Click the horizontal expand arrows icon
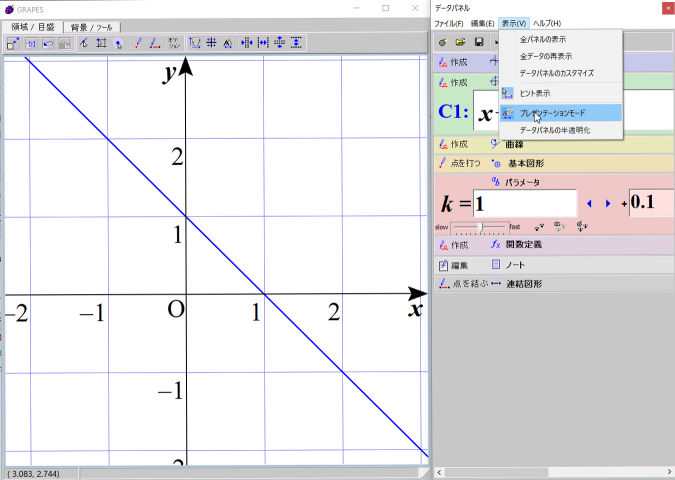 pyautogui.click(x=246, y=43)
